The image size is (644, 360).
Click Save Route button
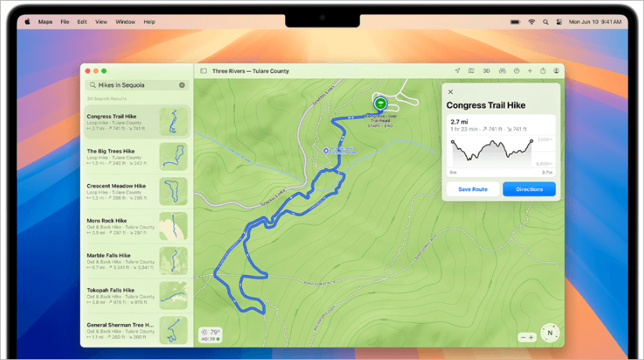point(472,189)
